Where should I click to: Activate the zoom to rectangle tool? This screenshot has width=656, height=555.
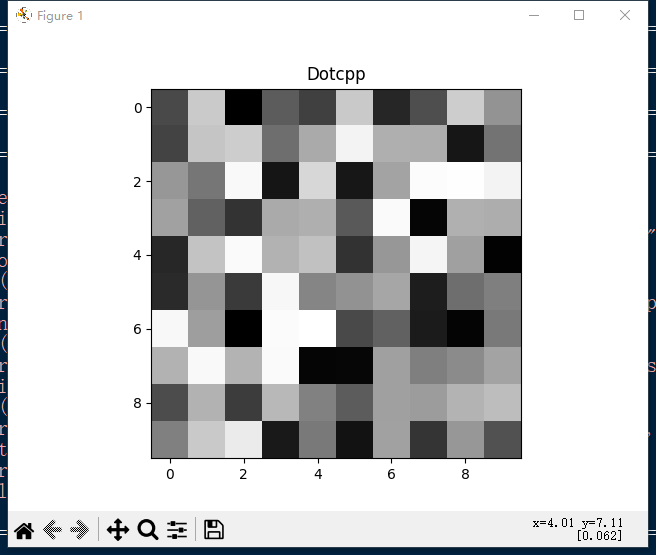pos(148,530)
